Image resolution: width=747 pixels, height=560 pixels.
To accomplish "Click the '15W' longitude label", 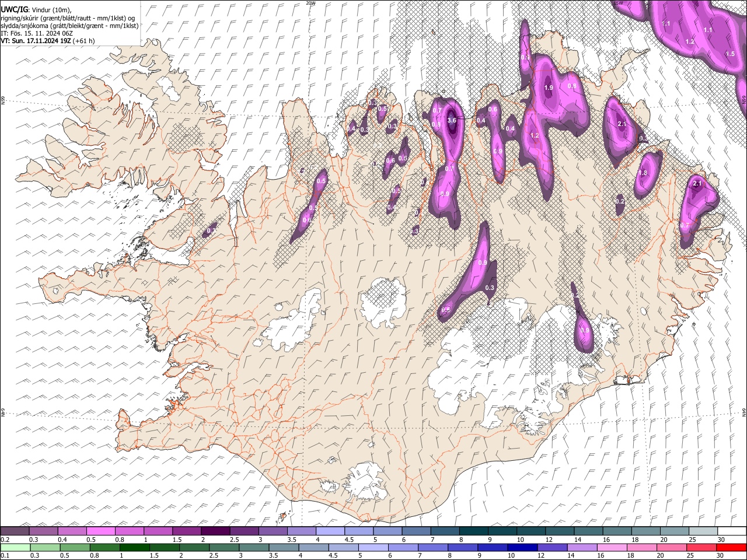I will pyautogui.click(x=619, y=3).
